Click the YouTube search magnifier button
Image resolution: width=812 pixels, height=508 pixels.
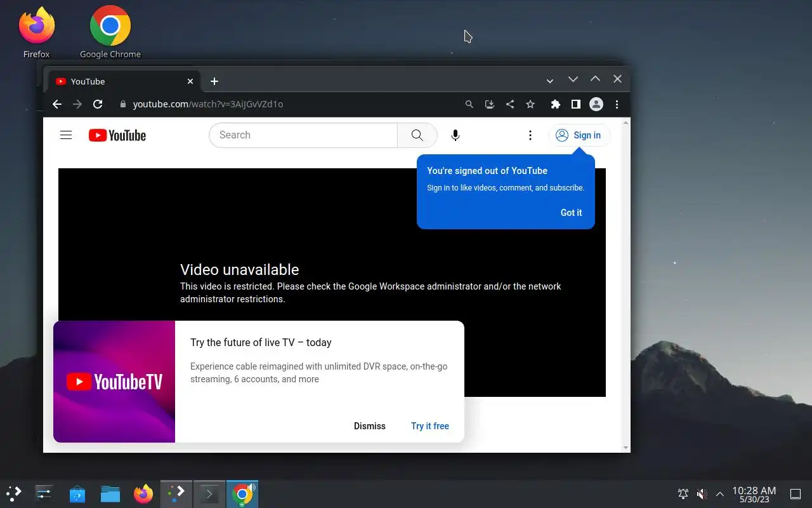[x=417, y=135]
